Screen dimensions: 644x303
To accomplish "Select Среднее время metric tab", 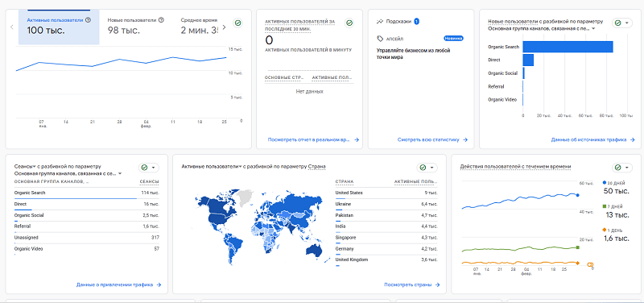I will 199,27.
